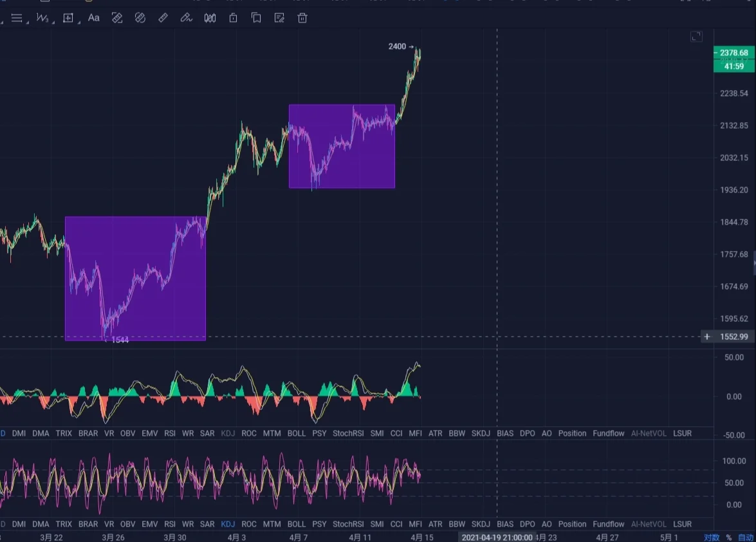Click the note with pencil icon

pos(279,18)
